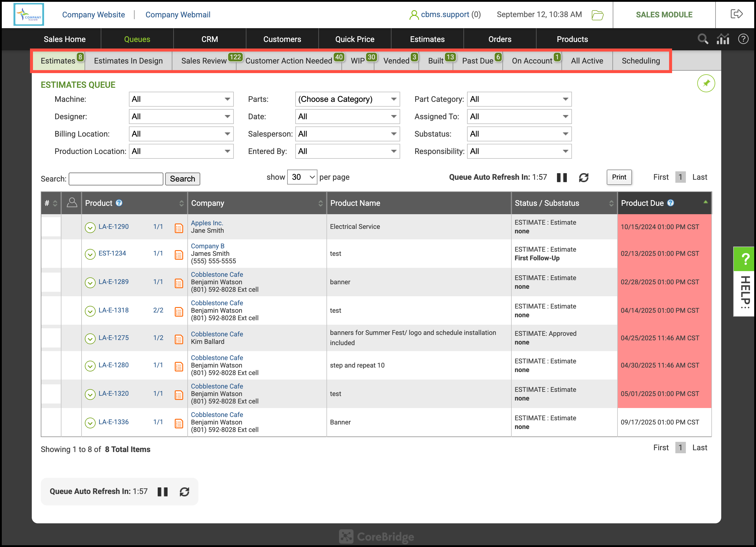Click the magnifying glass search icon in navbar
This screenshot has width=756, height=547.
pos(703,39)
